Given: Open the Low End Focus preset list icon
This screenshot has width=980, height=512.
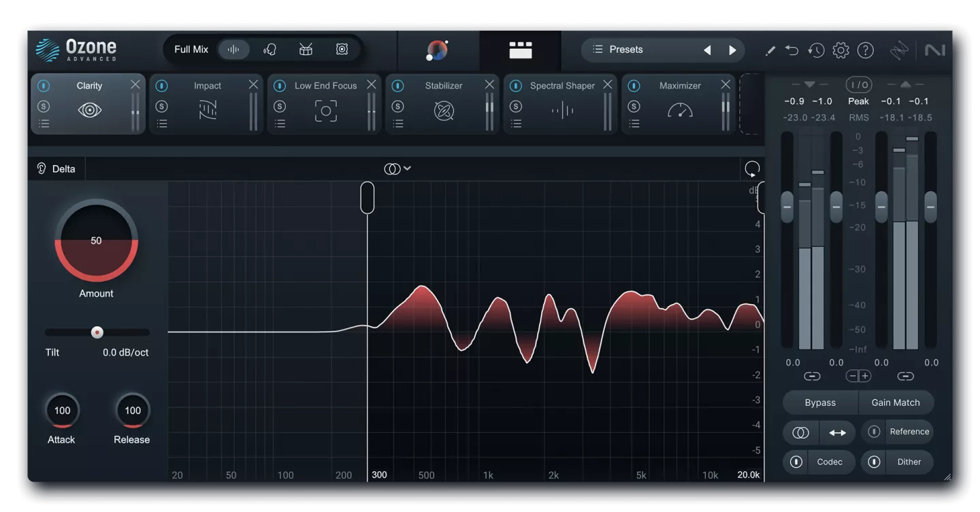Looking at the screenshot, I should (280, 124).
